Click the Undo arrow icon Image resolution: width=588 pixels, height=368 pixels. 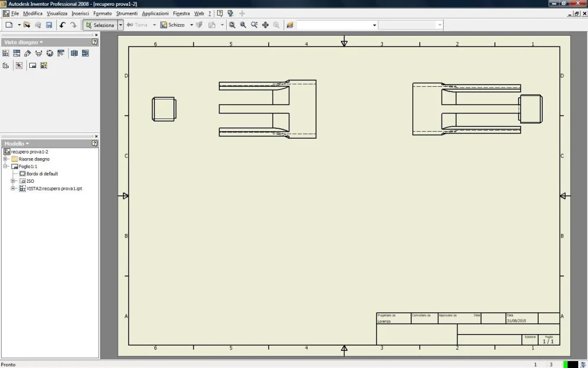point(62,25)
